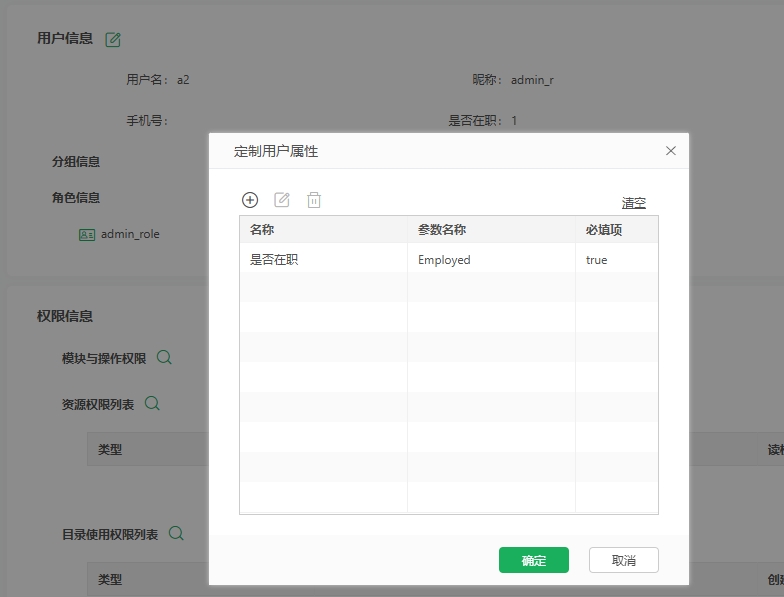
Task: Select the Employed parameter name cell
Action: click(492, 260)
